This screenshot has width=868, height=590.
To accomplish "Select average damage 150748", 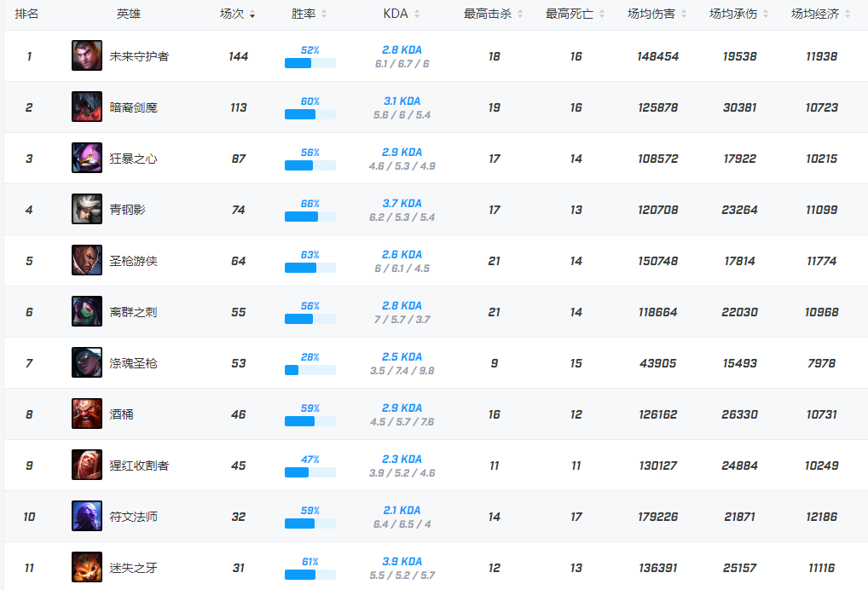I will (x=657, y=261).
